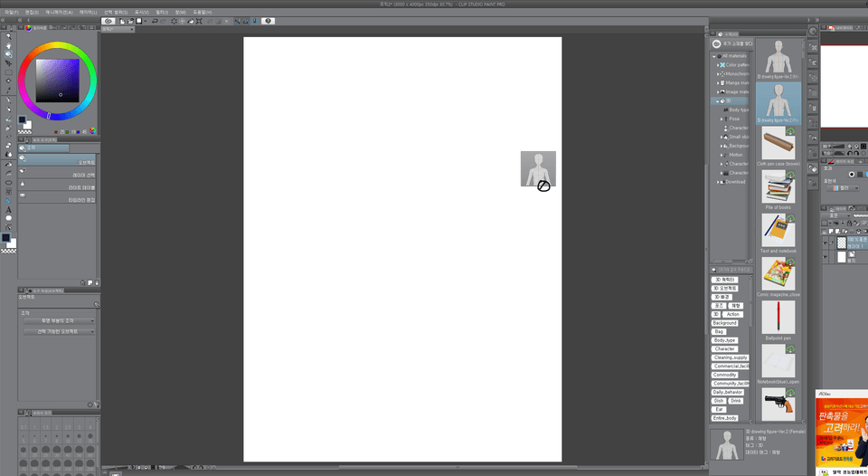868x476 pixels.
Task: Select the 오브젝트 sub tool
Action: [x=58, y=160]
